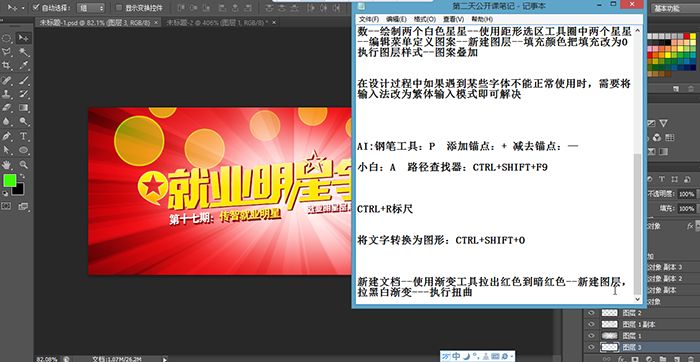The image size is (700, 362).
Task: Select the Blur tool
Action: [7, 121]
